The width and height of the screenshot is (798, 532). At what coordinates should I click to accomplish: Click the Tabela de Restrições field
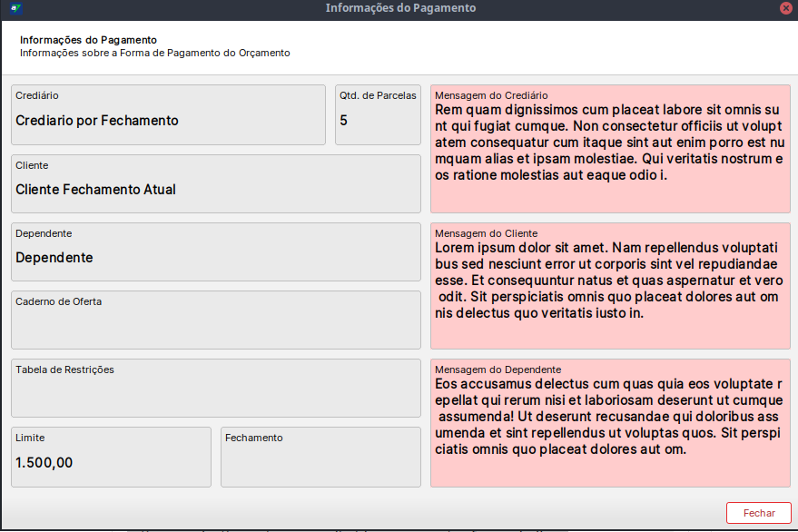click(216, 389)
